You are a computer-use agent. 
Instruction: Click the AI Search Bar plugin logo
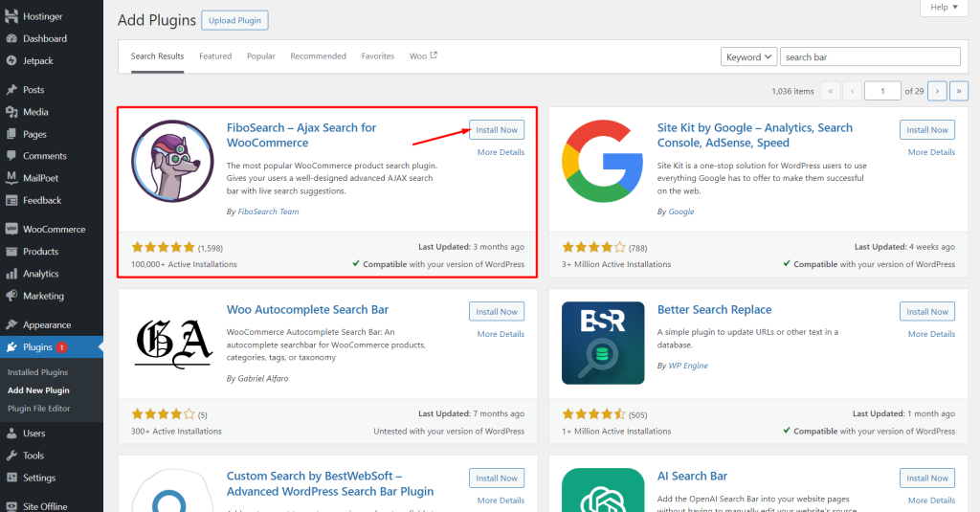tap(603, 490)
